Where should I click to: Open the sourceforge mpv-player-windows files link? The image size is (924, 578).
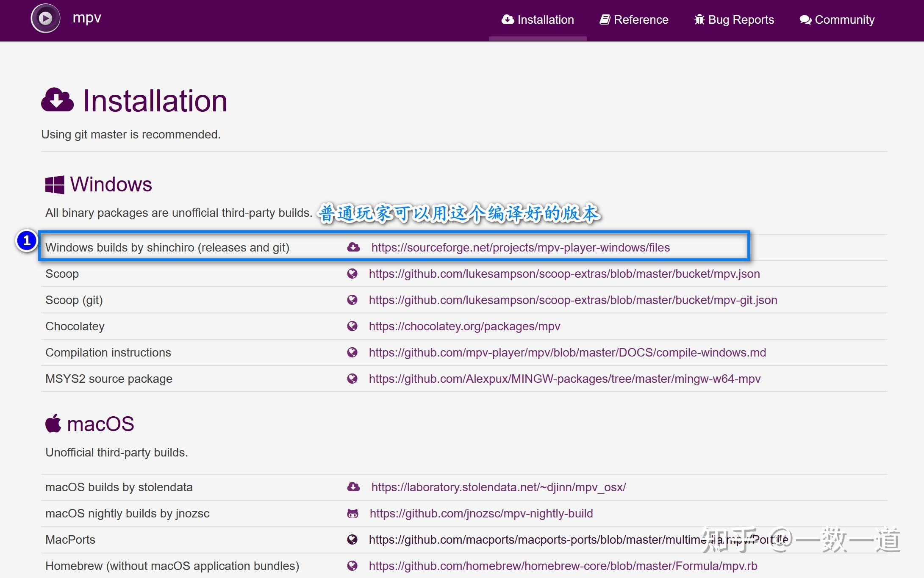[520, 247]
